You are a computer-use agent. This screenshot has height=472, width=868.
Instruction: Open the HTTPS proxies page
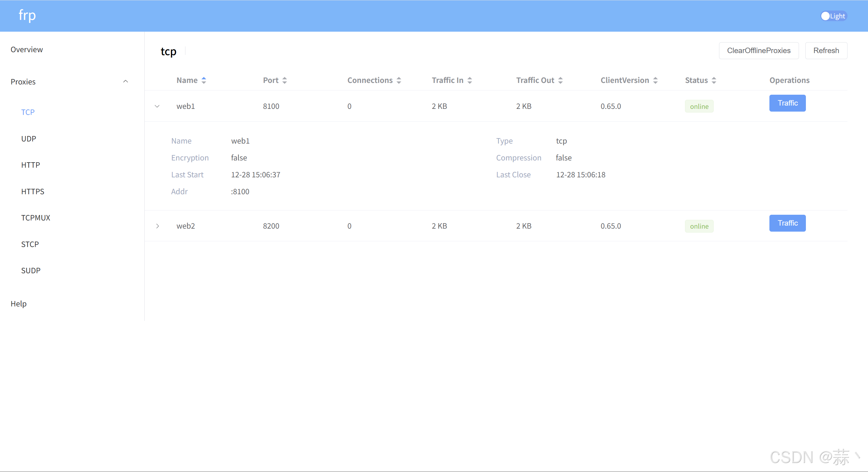pos(33,192)
